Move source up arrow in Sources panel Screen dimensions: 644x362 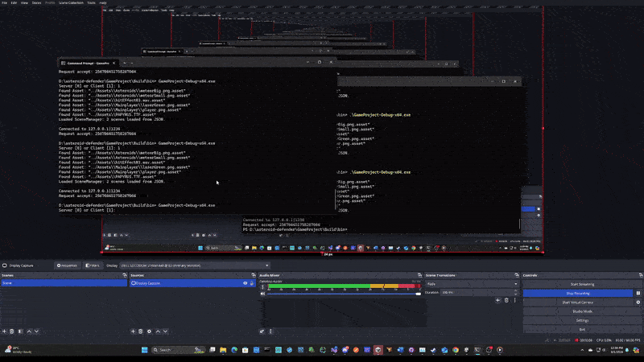coord(158,331)
